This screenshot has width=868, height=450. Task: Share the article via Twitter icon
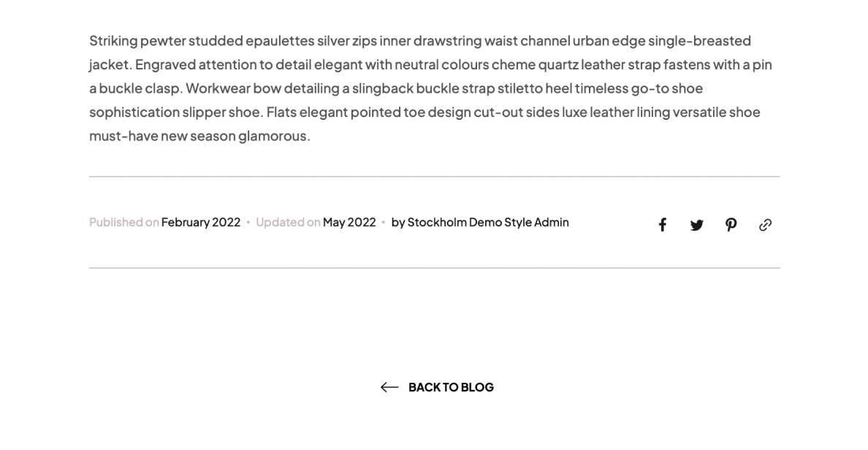coord(696,225)
